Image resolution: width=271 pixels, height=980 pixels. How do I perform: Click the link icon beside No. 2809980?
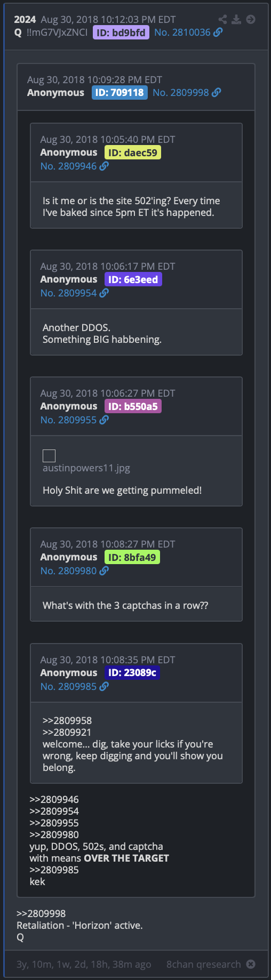pyautogui.click(x=104, y=571)
